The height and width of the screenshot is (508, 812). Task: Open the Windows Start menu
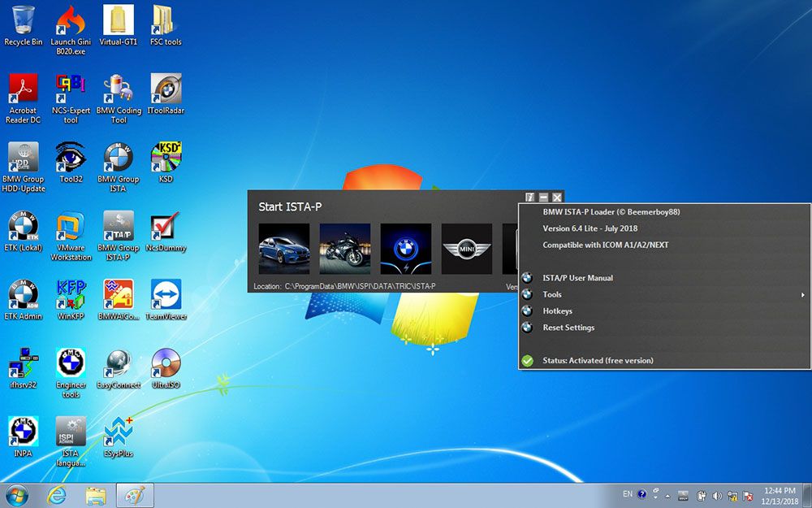click(x=17, y=496)
